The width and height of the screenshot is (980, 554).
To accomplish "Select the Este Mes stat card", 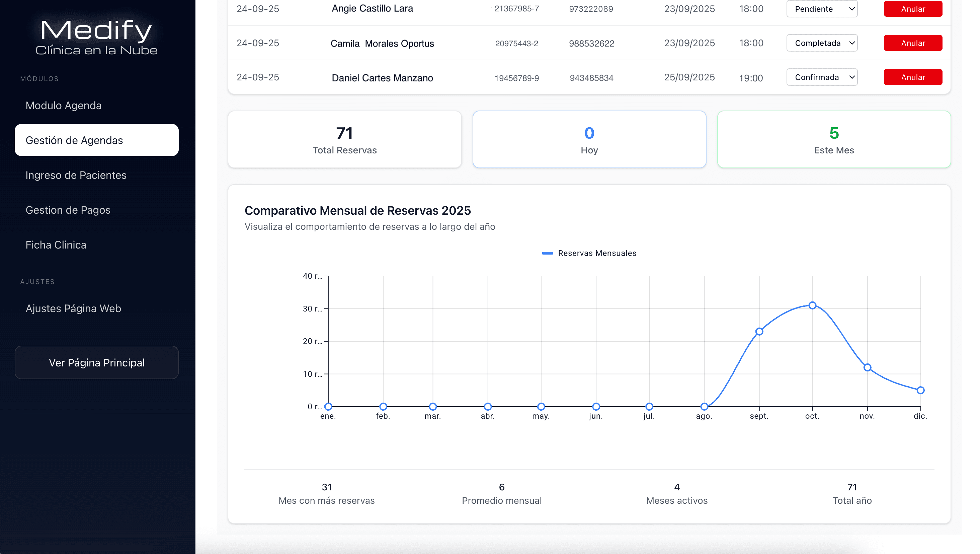I will coord(833,139).
